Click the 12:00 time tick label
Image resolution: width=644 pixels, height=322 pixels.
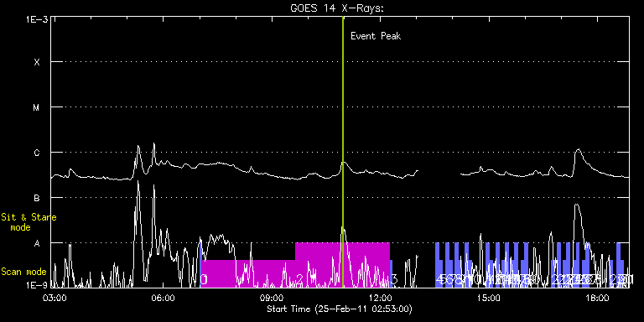click(x=381, y=298)
